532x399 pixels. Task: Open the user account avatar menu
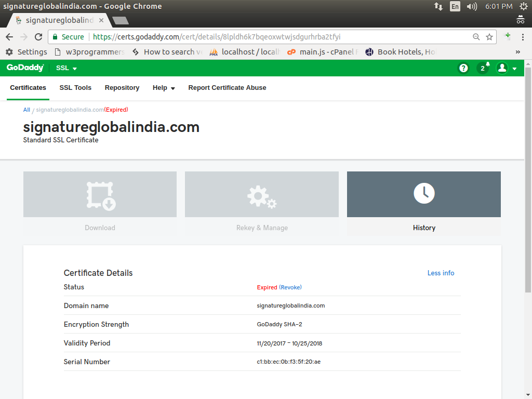[x=507, y=68]
